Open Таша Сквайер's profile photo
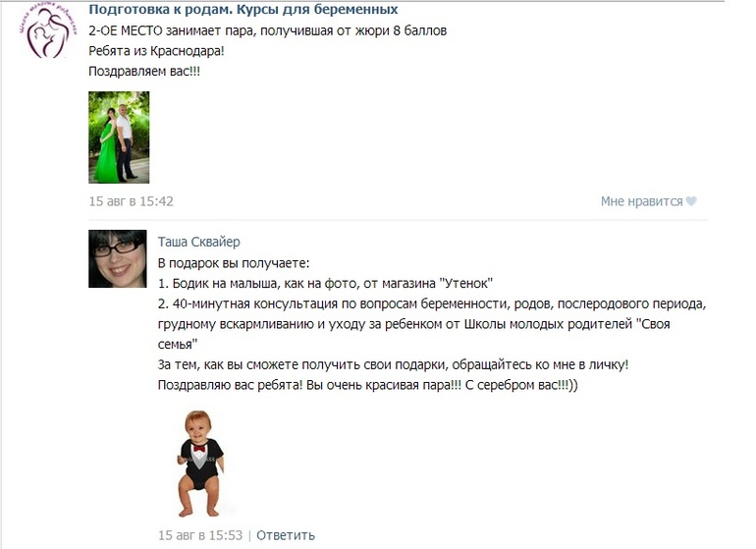 [118, 259]
